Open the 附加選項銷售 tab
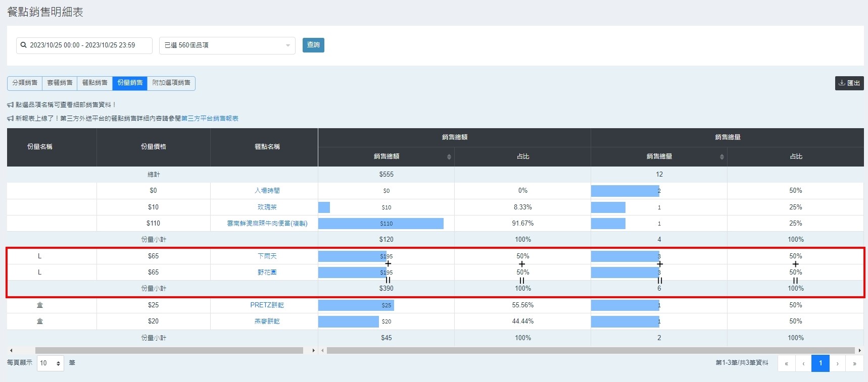This screenshot has height=382, width=868. click(x=171, y=83)
